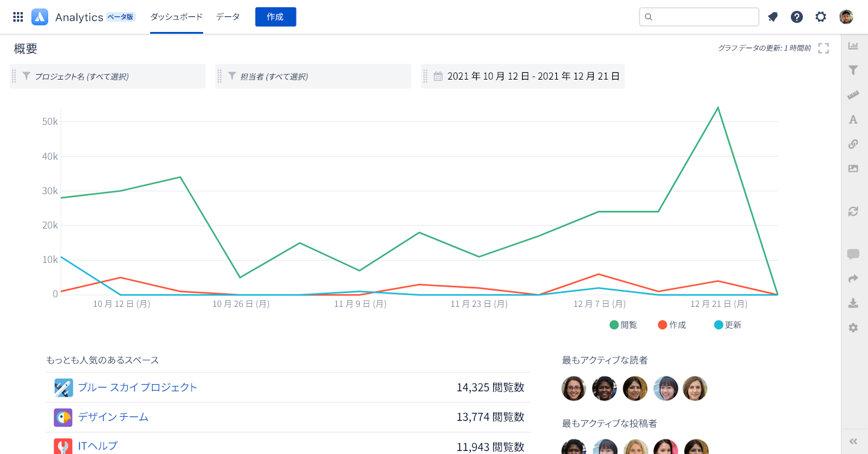Viewport: 868px width, 454px height.
Task: Click the blue 作成 button
Action: coord(275,17)
